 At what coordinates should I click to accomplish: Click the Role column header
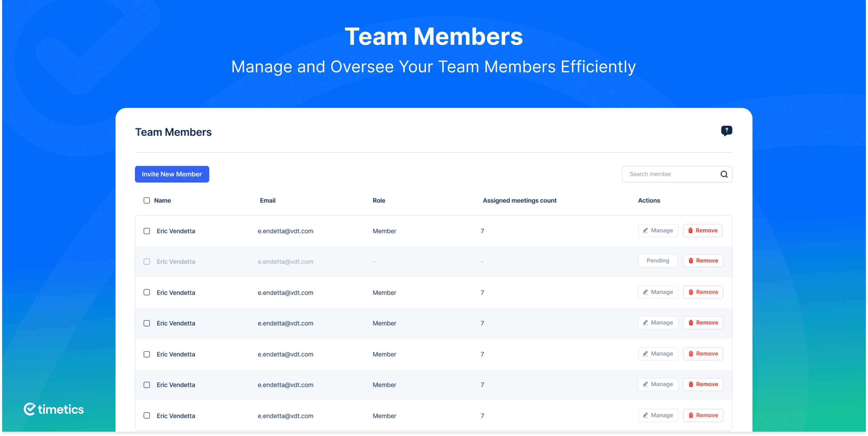[379, 200]
